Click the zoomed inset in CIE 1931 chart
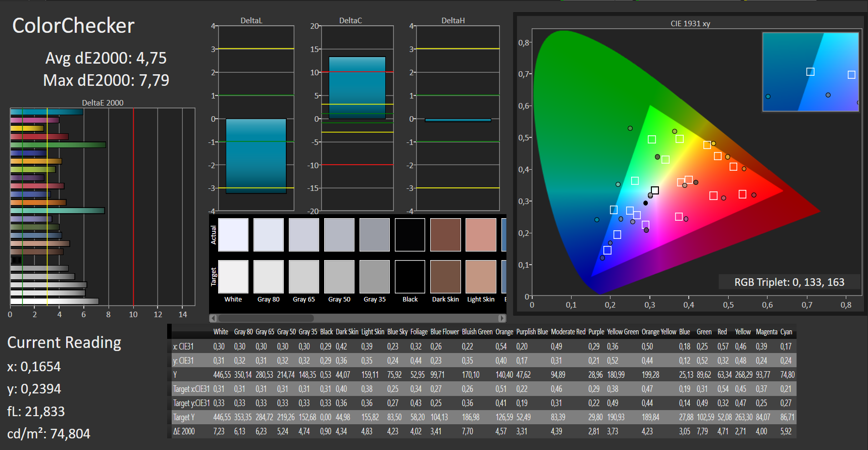 click(x=810, y=72)
